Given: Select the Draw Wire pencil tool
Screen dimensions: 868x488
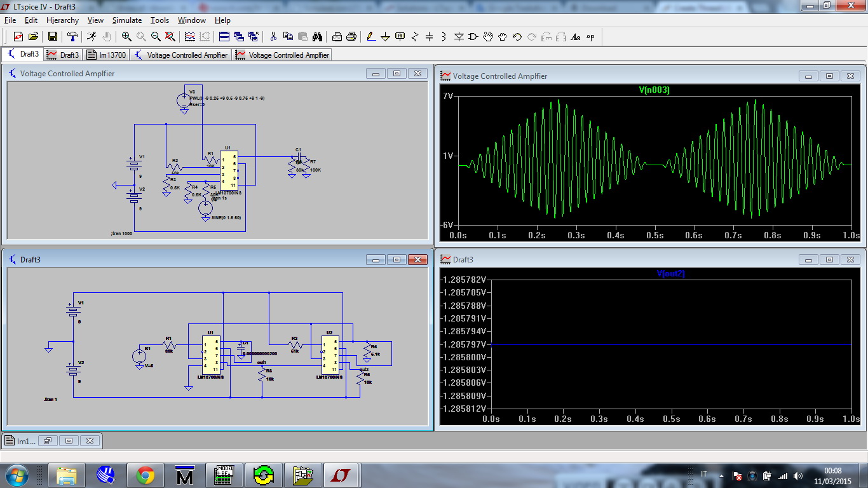Looking at the screenshot, I should point(370,37).
